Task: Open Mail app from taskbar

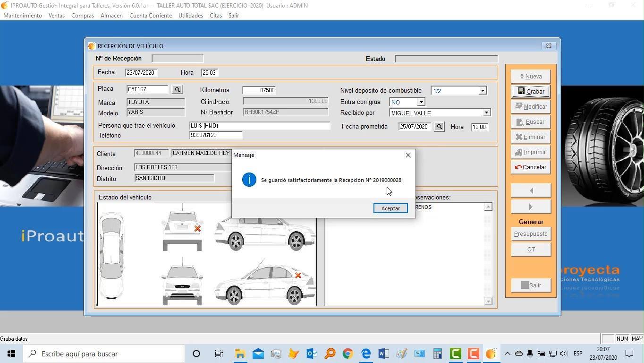Action: (258, 354)
